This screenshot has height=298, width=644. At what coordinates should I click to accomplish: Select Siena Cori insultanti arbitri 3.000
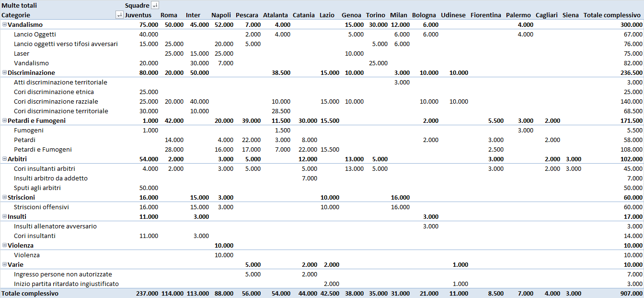pos(574,168)
